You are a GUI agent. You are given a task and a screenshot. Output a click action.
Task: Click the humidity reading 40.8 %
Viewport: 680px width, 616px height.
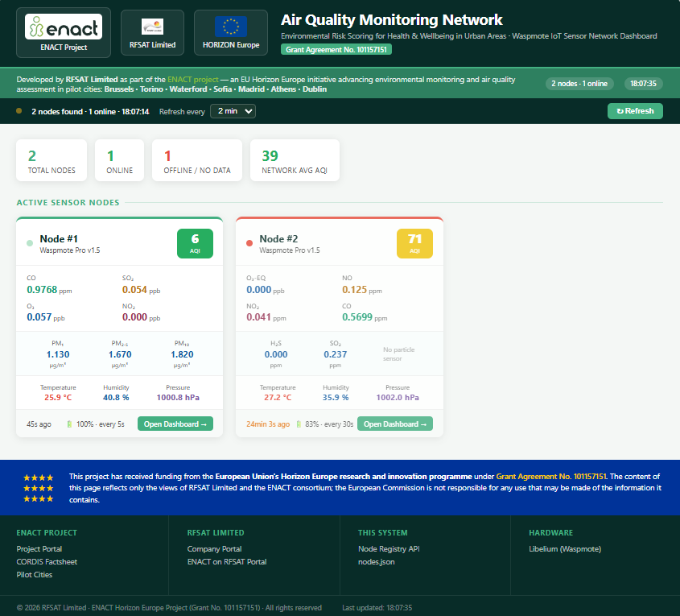click(x=116, y=397)
